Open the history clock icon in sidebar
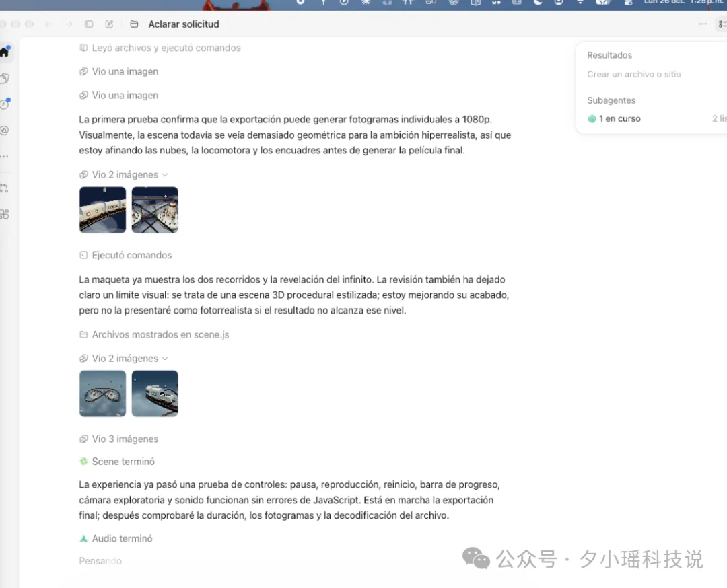 click(x=5, y=104)
